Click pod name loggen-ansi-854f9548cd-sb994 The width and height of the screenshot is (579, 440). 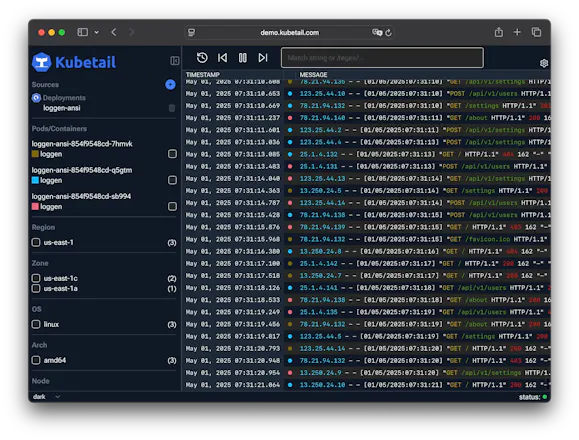pos(81,196)
